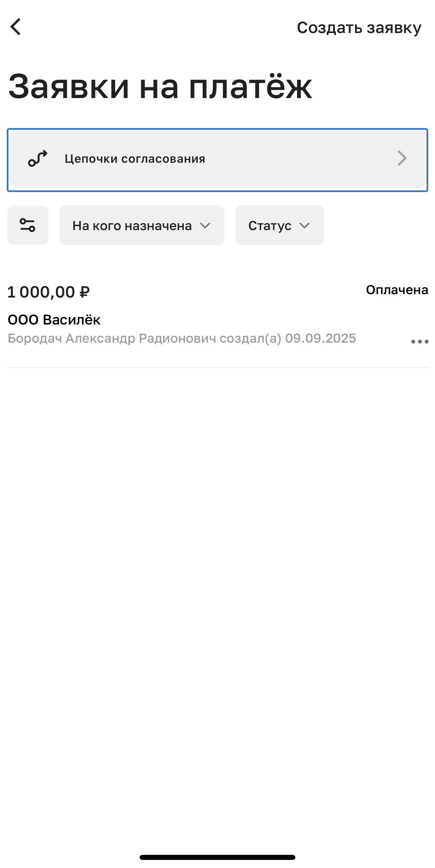The width and height of the screenshot is (435, 868).
Task: Click the word создал(а) in the request subtitle
Action: (x=250, y=338)
